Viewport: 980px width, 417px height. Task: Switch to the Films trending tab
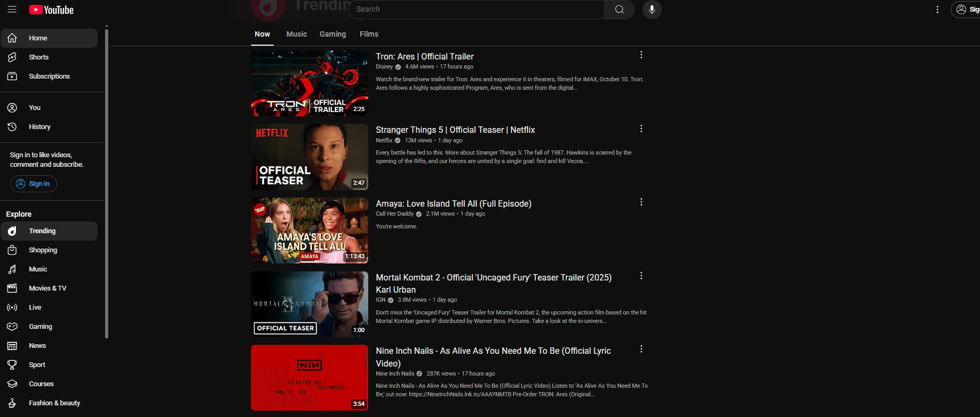point(369,34)
